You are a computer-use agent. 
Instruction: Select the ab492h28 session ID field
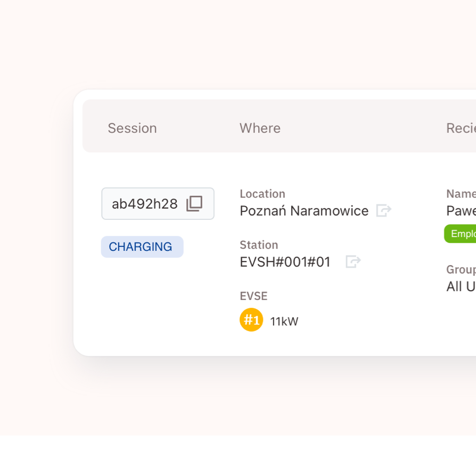(145, 204)
